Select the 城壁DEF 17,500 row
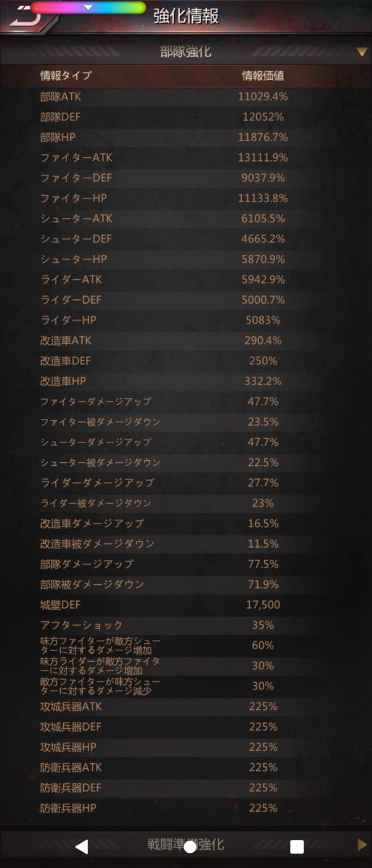Viewport: 372px width, 868px height. pos(186,605)
